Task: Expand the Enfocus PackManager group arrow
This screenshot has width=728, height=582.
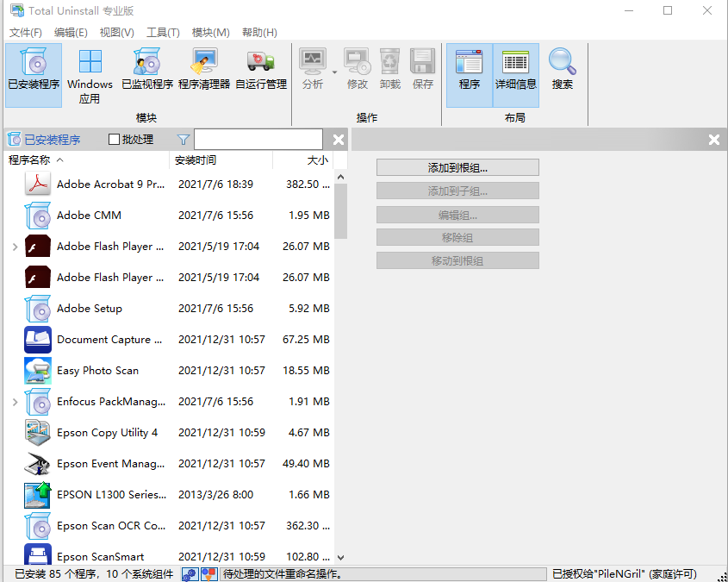Action: pos(15,402)
